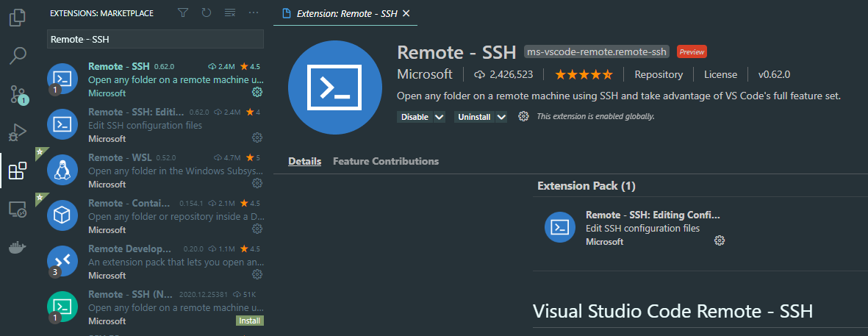This screenshot has width=868, height=336.
Task: Click the EXTENSIONS: MARKETPLACE panel title
Action: [x=102, y=12]
